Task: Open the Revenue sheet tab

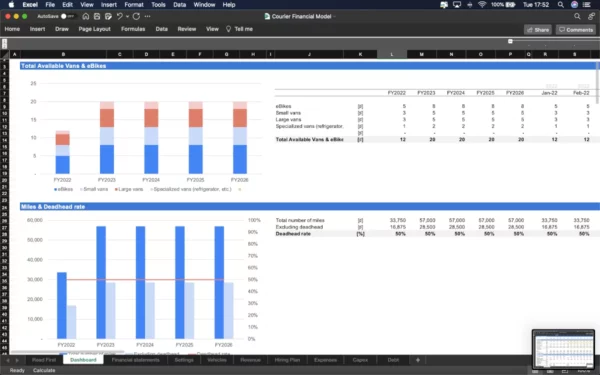Action: (250, 360)
